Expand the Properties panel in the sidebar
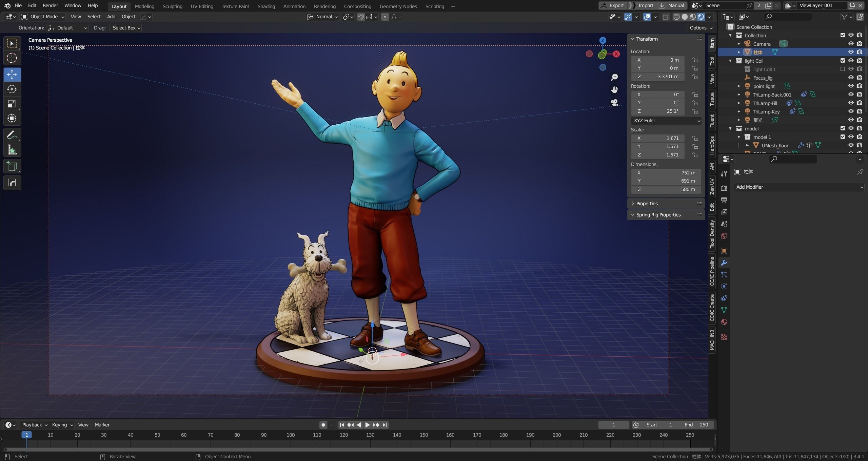This screenshot has width=868, height=461. click(647, 204)
